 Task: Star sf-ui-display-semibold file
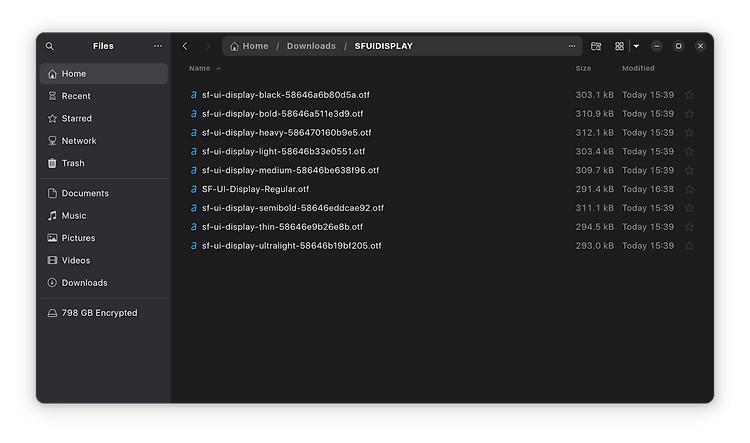689,208
